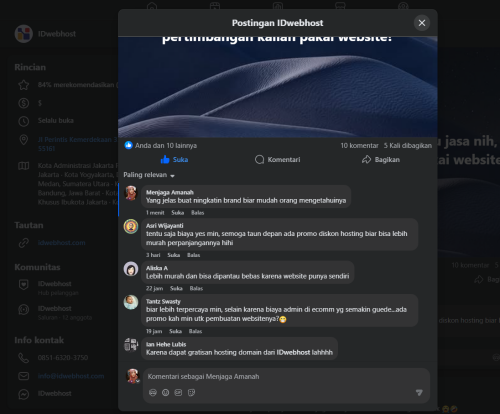Click Balas under Aliska A comment
Screen dimensions: 500x414
tap(196, 288)
